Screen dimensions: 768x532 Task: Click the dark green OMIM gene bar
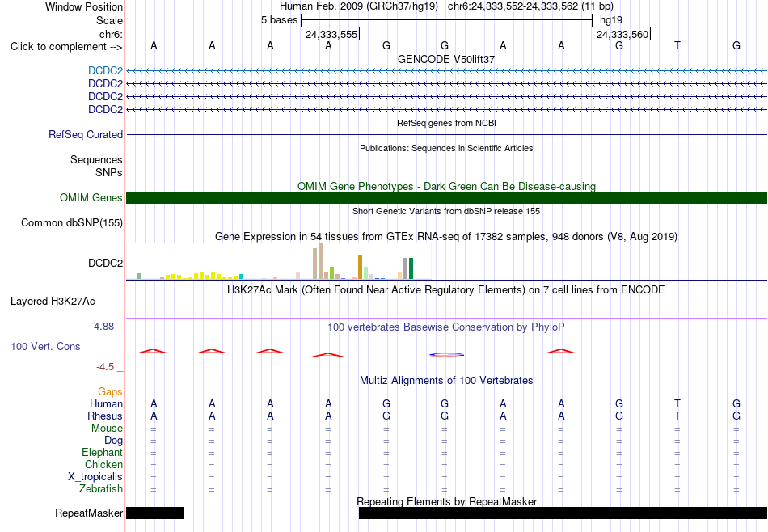pyautogui.click(x=446, y=197)
